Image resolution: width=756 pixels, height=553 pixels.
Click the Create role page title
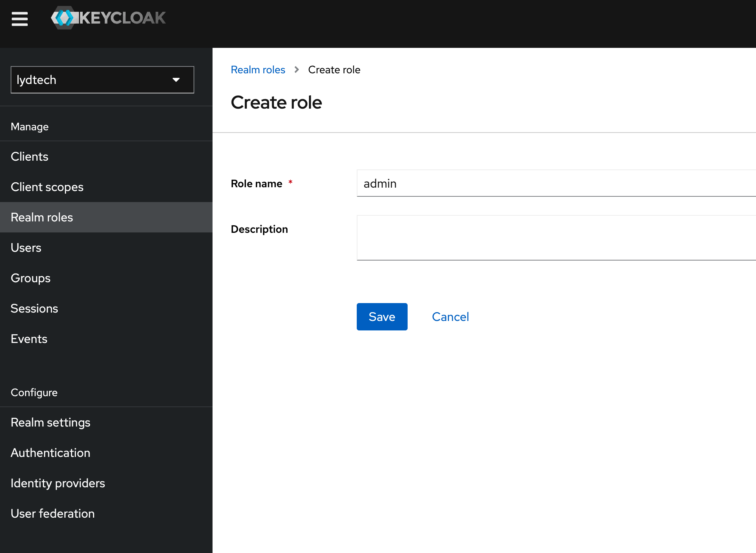[x=276, y=103]
